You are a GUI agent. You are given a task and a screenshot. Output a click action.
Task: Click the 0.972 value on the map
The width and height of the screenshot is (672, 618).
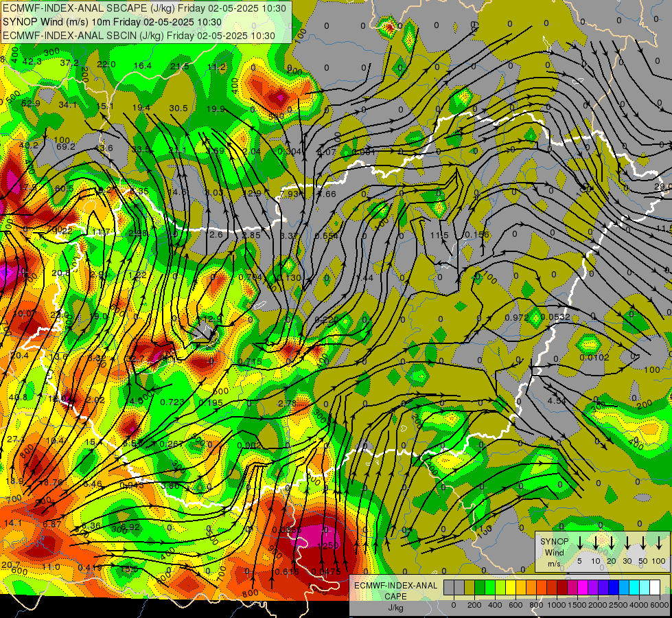tap(517, 317)
